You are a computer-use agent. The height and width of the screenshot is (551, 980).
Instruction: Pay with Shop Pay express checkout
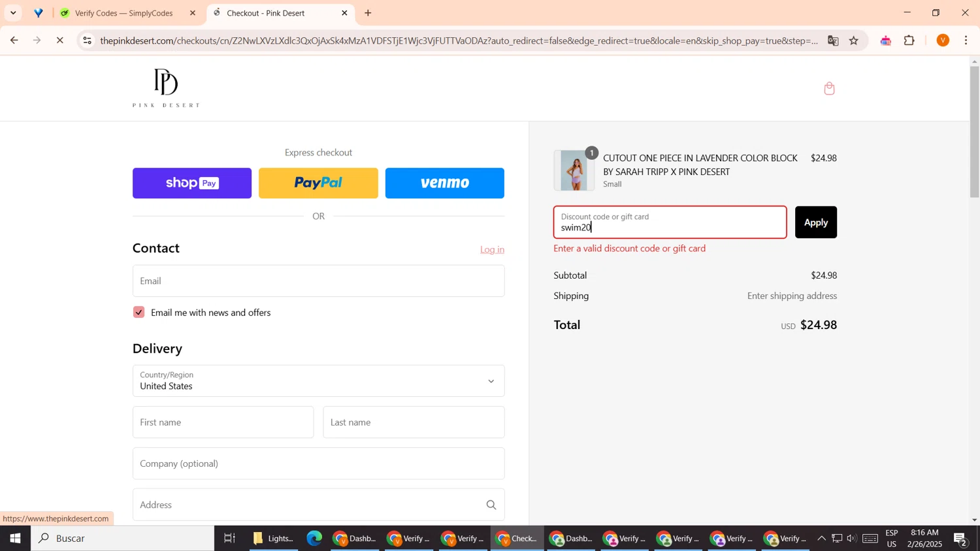[192, 183]
